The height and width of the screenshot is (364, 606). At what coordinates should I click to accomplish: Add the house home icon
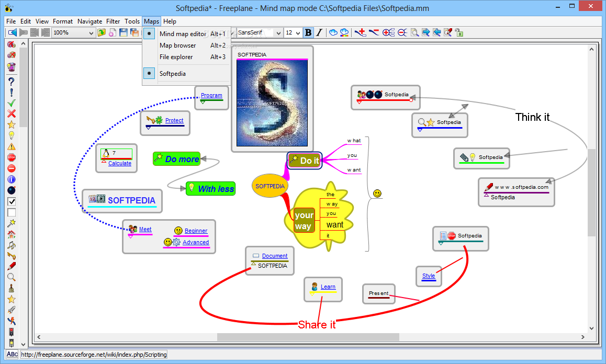11,234
